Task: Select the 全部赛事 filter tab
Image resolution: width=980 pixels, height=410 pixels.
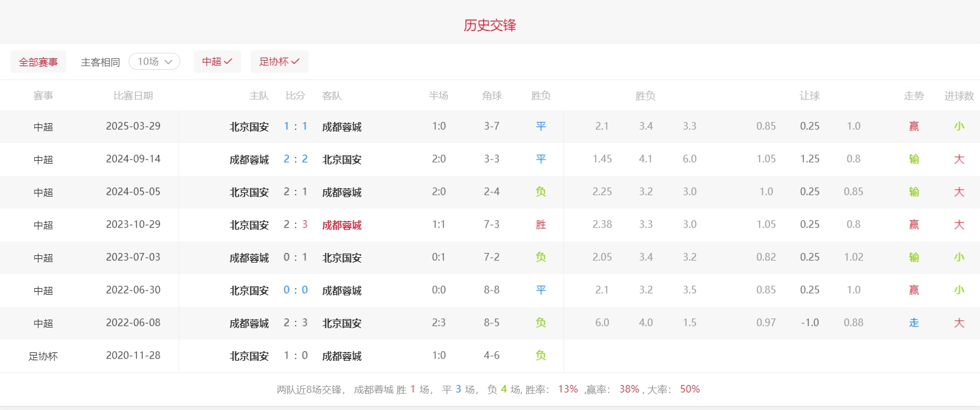Action: click(x=38, y=62)
